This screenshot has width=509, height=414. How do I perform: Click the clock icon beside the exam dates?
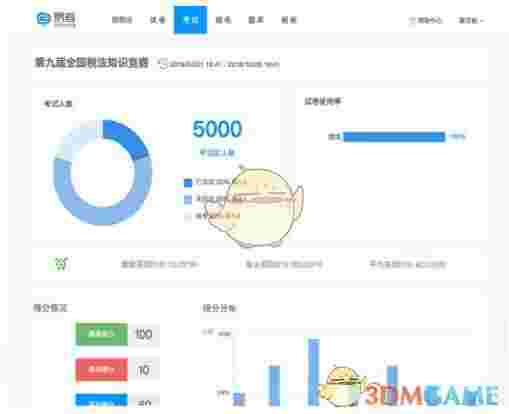(x=163, y=64)
